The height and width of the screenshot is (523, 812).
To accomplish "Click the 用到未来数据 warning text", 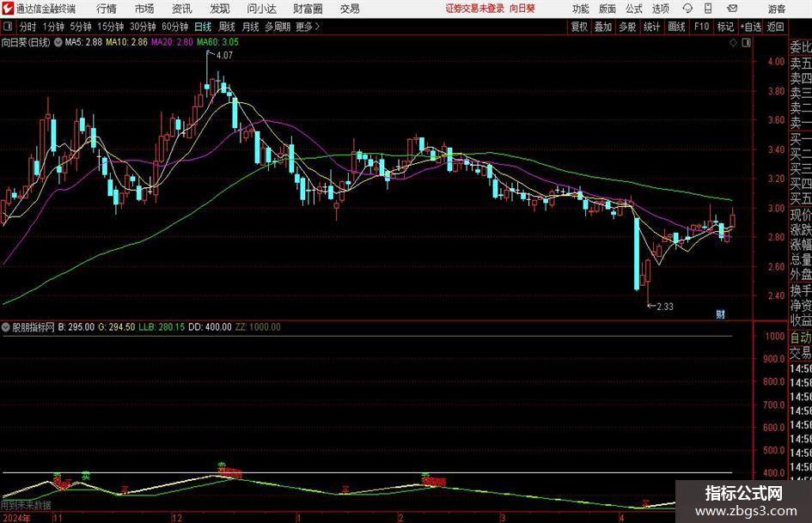I will pyautogui.click(x=26, y=505).
